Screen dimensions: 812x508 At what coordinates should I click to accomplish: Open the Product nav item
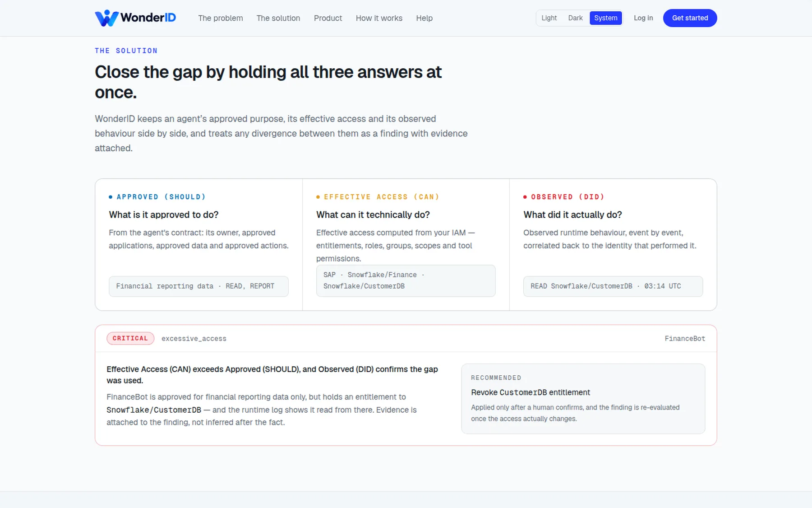pyautogui.click(x=328, y=18)
